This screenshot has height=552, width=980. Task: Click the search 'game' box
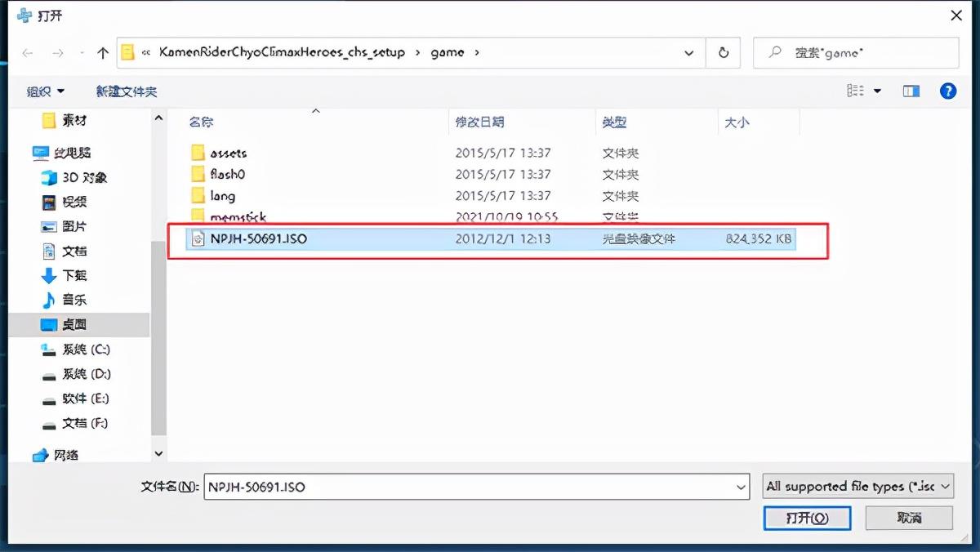tap(856, 52)
